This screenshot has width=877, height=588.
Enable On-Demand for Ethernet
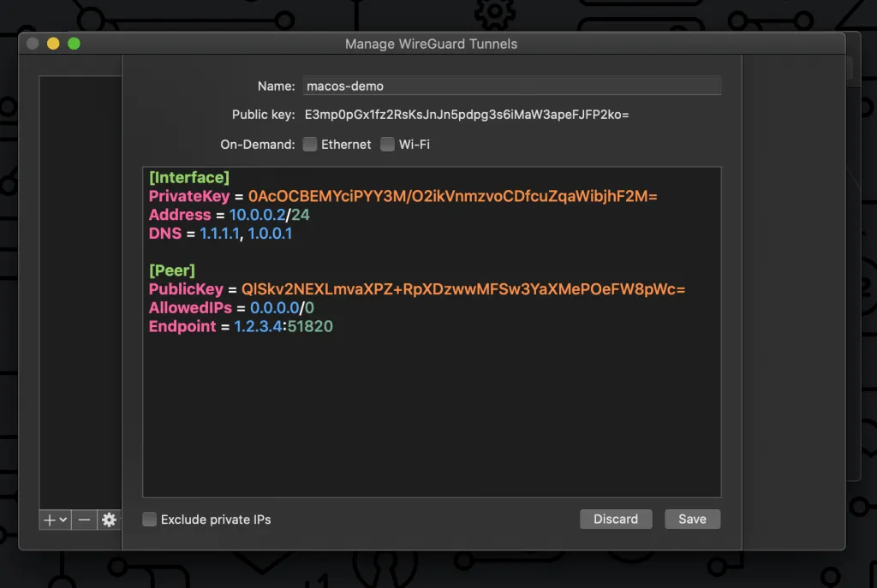pyautogui.click(x=310, y=144)
